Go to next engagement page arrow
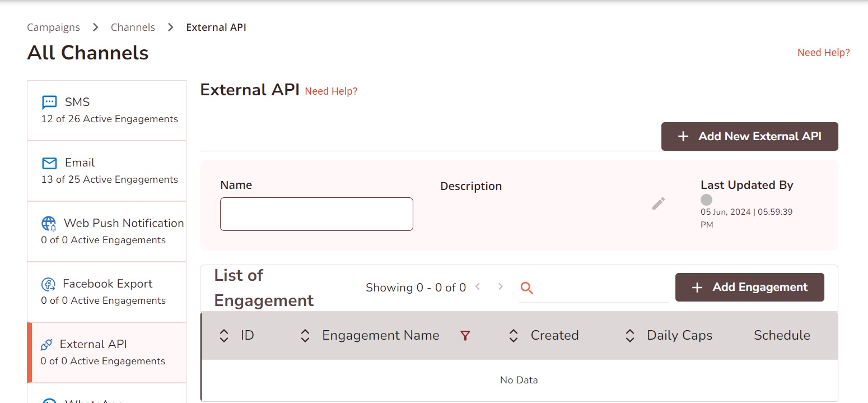Screen dimensions: 868x403 point(501,286)
